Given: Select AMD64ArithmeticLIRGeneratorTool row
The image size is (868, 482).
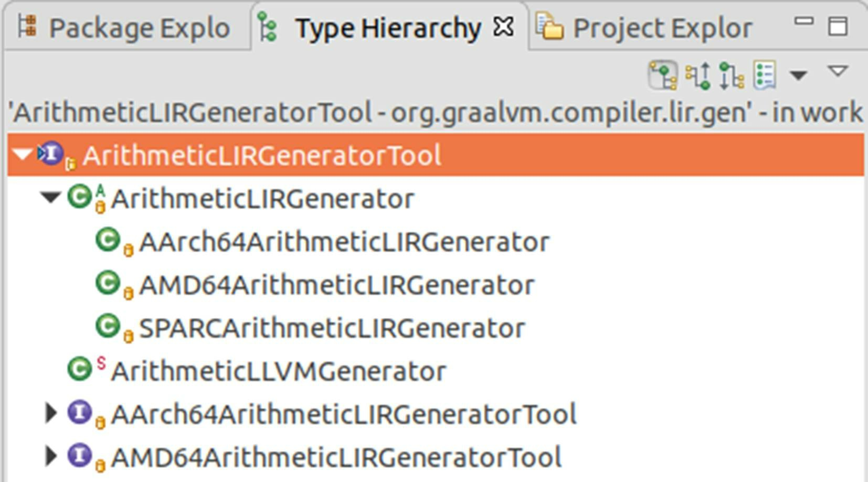Looking at the screenshot, I should point(336,457).
